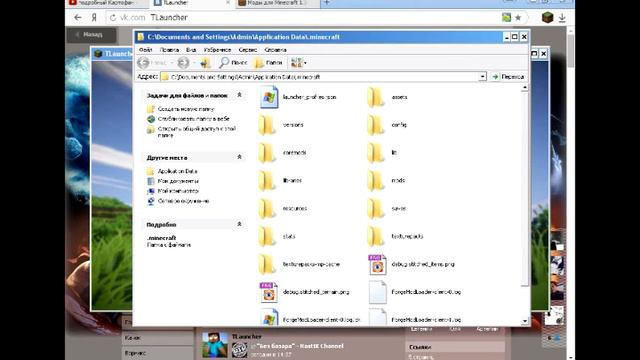Viewport: 640px width, 360px height.
Task: Click the publish folder to web link
Action: point(193,119)
